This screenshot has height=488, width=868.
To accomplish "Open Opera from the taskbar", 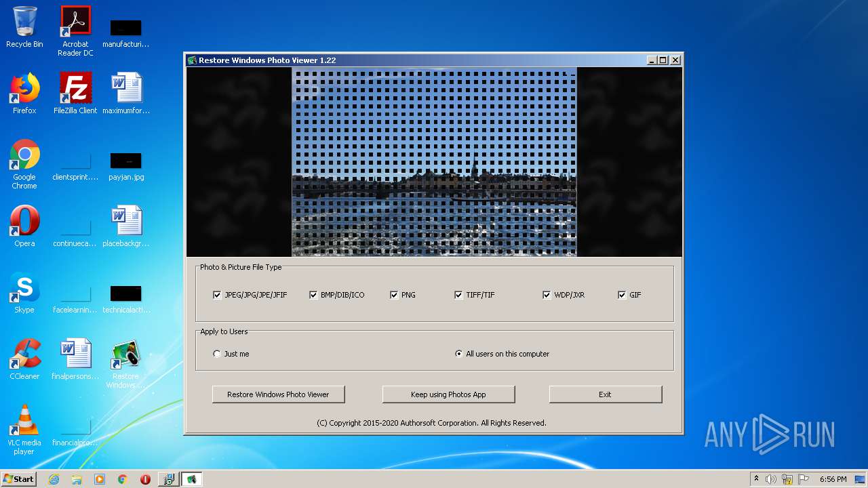I will [145, 479].
